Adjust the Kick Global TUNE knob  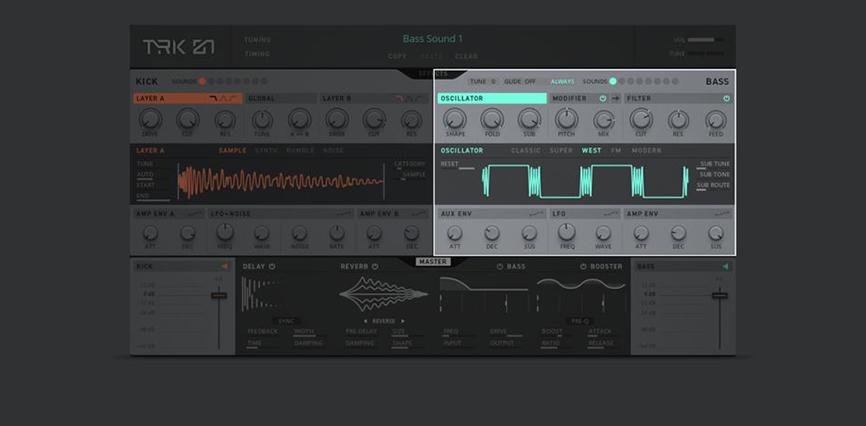[262, 120]
